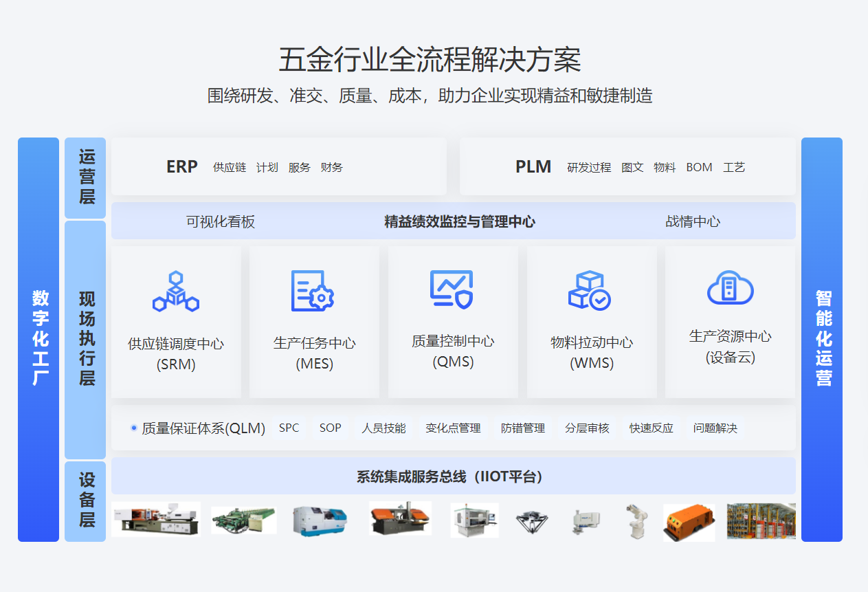Click the ERP heading

[182, 167]
